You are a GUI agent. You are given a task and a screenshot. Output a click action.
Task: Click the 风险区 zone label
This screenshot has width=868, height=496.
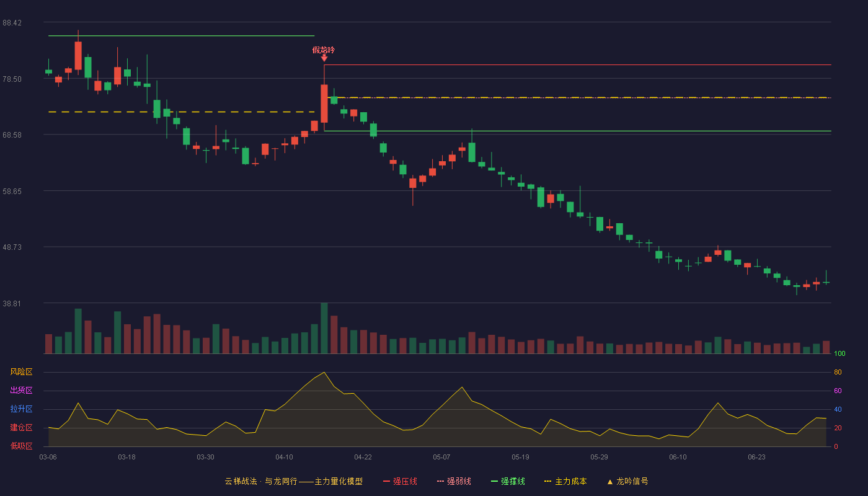tap(21, 372)
